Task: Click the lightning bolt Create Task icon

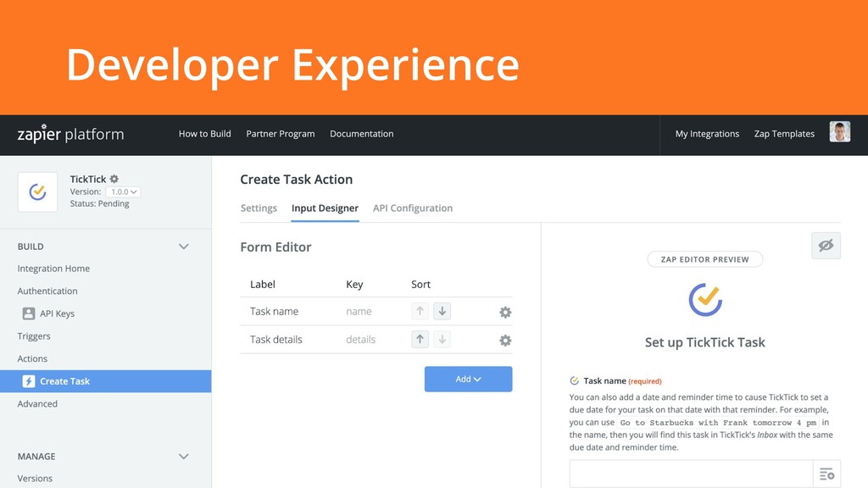Action: (x=29, y=381)
